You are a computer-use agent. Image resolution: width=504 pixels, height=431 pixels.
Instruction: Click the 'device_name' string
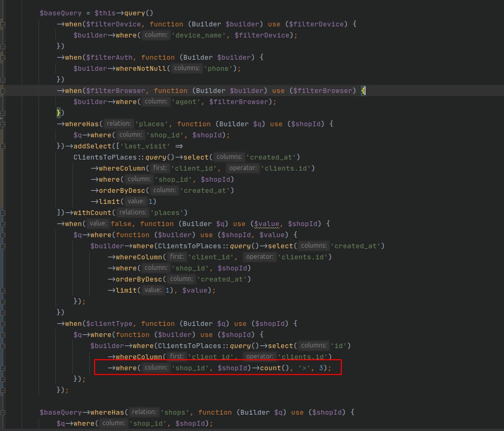[x=198, y=35]
